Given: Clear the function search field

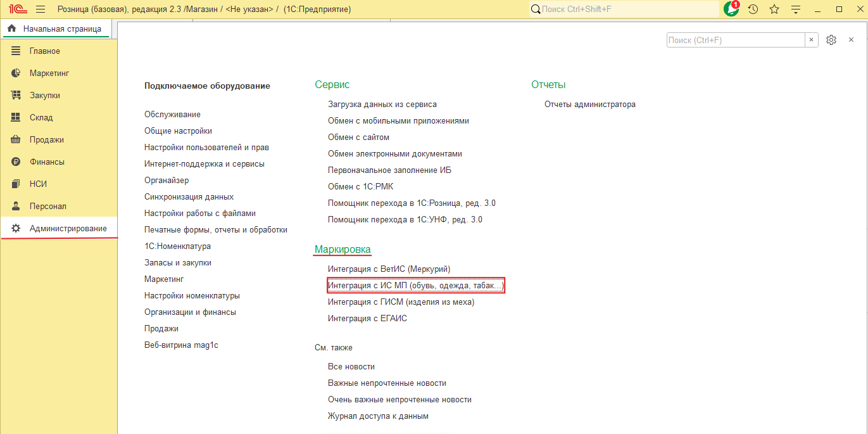Looking at the screenshot, I should tap(811, 40).
